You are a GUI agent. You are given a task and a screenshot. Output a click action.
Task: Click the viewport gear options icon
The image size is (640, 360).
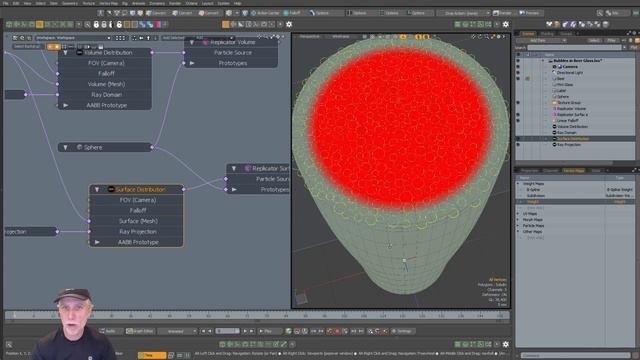(x=498, y=37)
